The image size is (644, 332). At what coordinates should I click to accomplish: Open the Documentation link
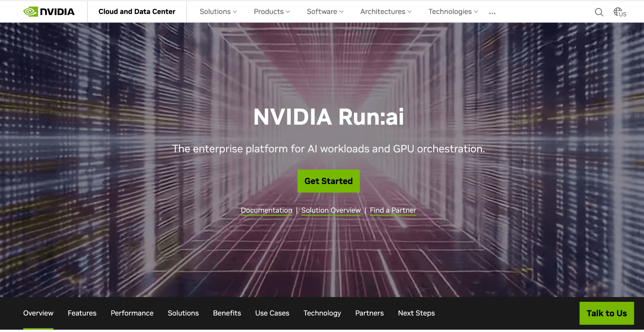point(266,210)
